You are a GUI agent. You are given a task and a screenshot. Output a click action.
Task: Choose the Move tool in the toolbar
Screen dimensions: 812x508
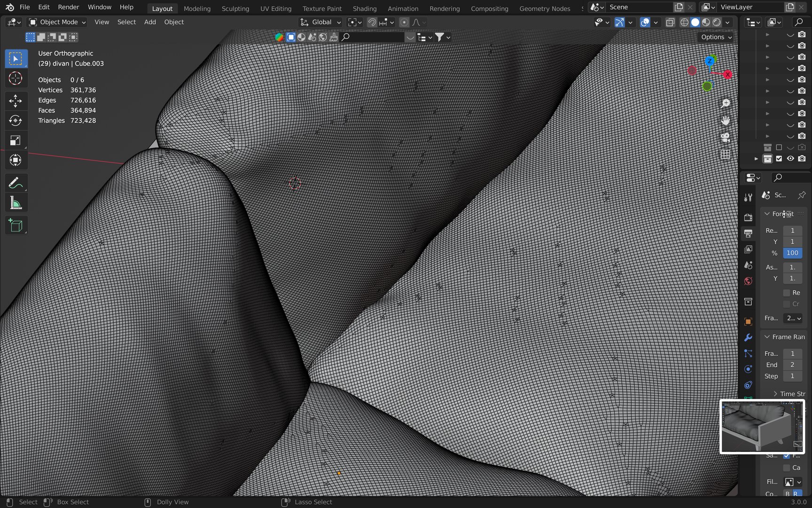(16, 101)
